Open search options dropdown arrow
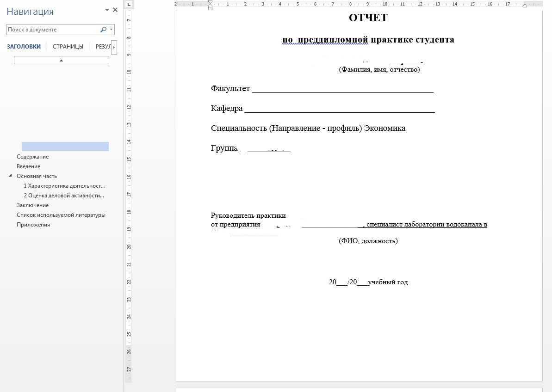The width and height of the screenshot is (552, 392). (x=111, y=30)
